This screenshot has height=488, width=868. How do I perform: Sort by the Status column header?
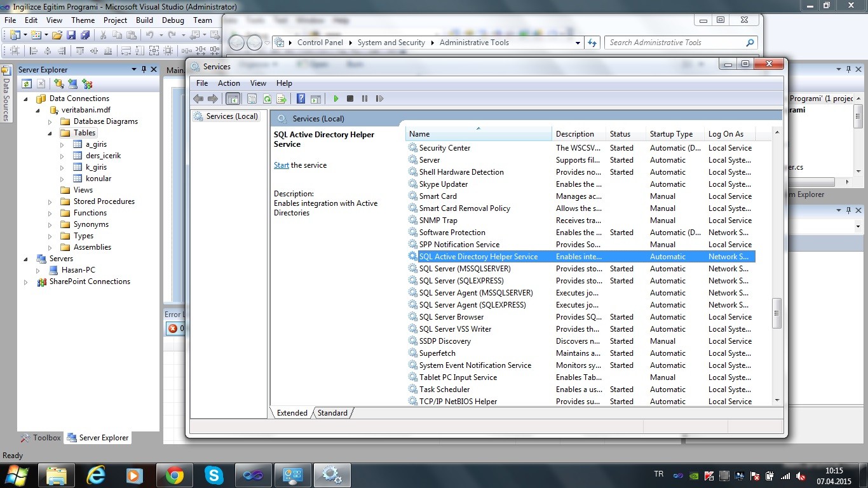[x=626, y=134]
